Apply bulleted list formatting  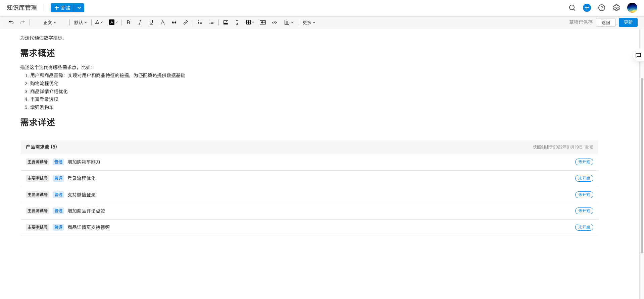tap(200, 22)
